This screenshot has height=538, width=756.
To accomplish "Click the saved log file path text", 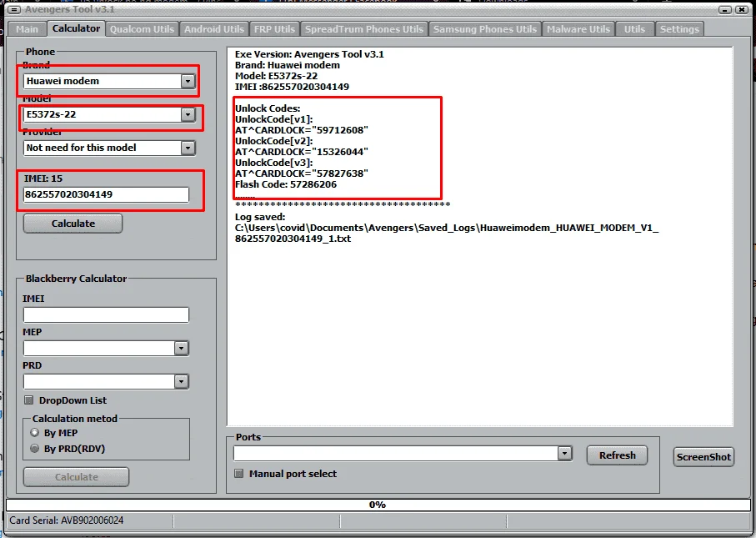I will (x=447, y=233).
